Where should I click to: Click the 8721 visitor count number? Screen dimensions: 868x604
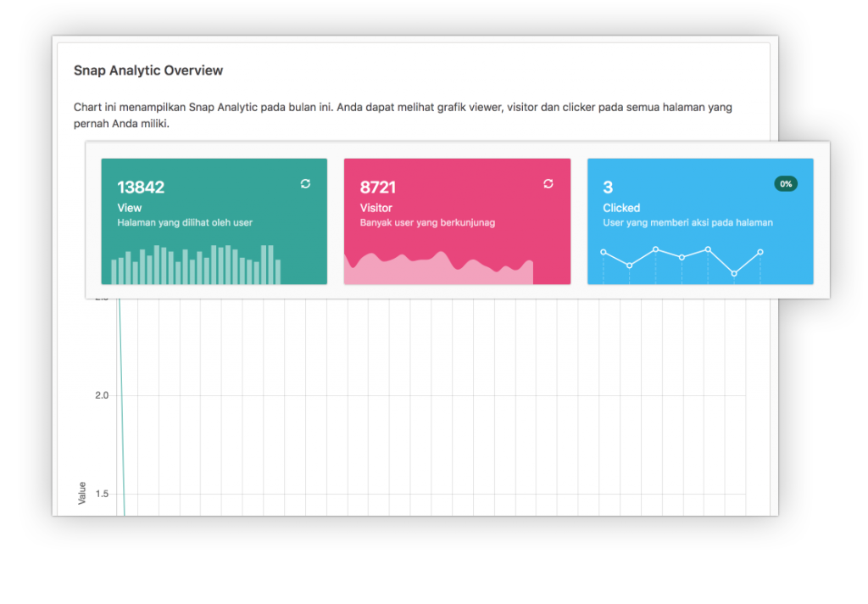click(x=378, y=187)
